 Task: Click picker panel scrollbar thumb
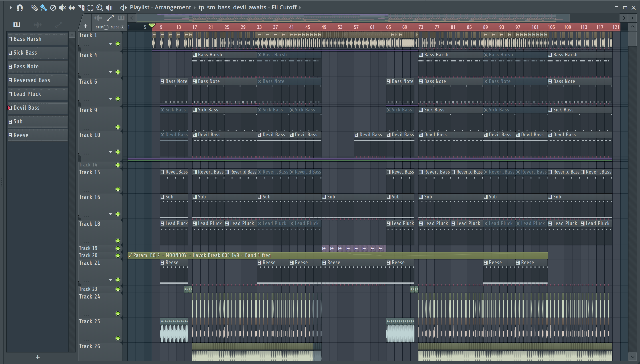72,35
